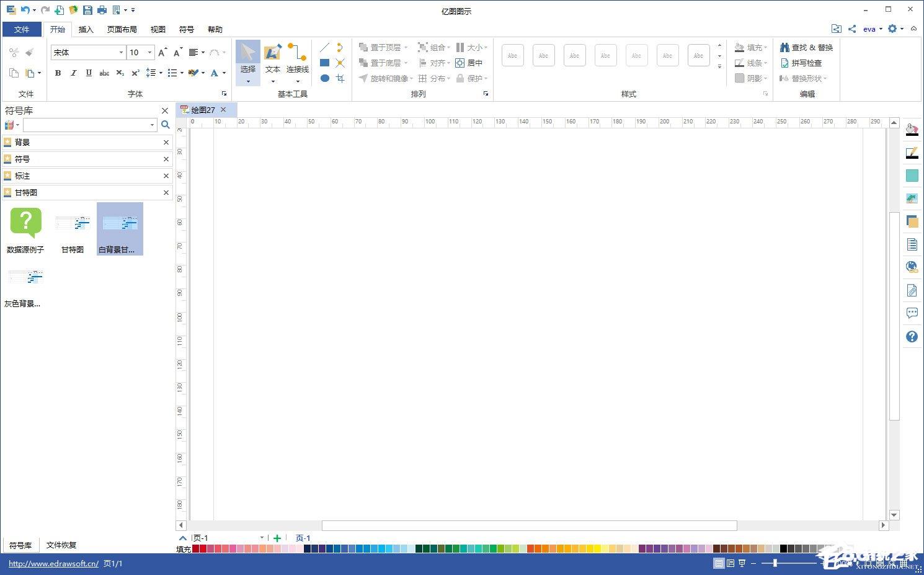The width and height of the screenshot is (924, 575).
Task: Click the Save icon in quick access bar
Action: click(87, 10)
